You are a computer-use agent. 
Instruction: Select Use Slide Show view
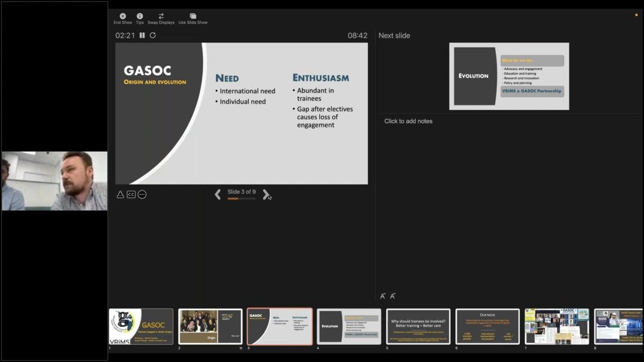(x=193, y=19)
